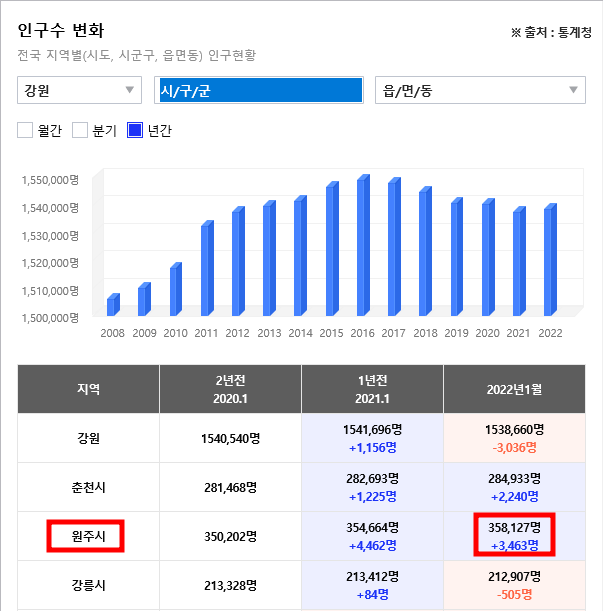Click the 350,202명 cell
The width and height of the screenshot is (603, 611).
pos(230,537)
